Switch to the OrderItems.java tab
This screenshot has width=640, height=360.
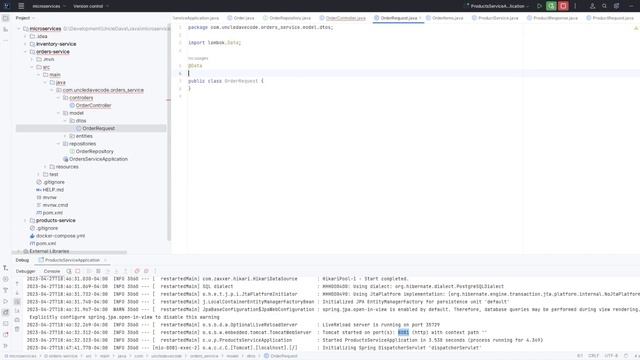click(x=444, y=18)
